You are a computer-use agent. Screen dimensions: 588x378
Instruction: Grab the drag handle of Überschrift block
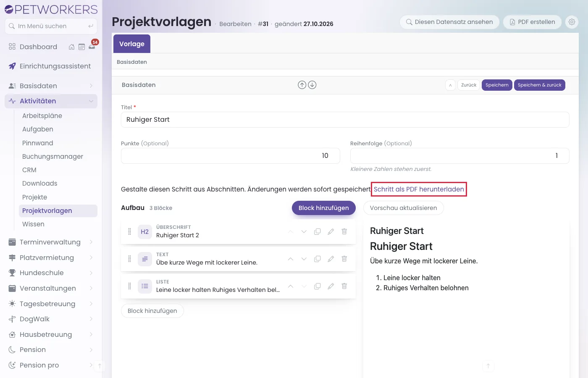tap(129, 231)
